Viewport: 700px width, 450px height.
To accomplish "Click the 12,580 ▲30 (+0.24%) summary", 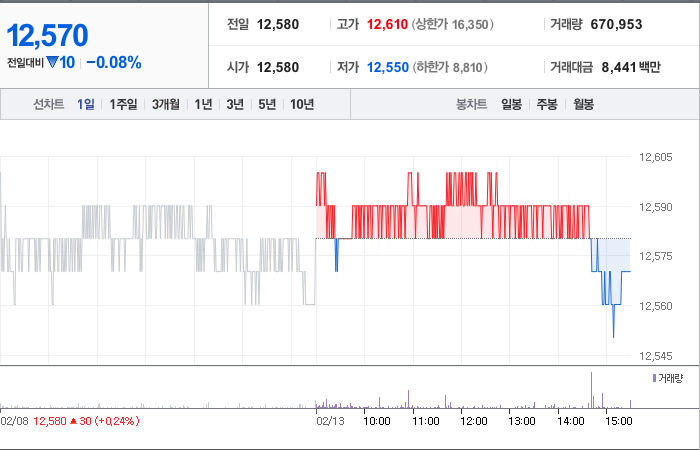I will point(86,421).
